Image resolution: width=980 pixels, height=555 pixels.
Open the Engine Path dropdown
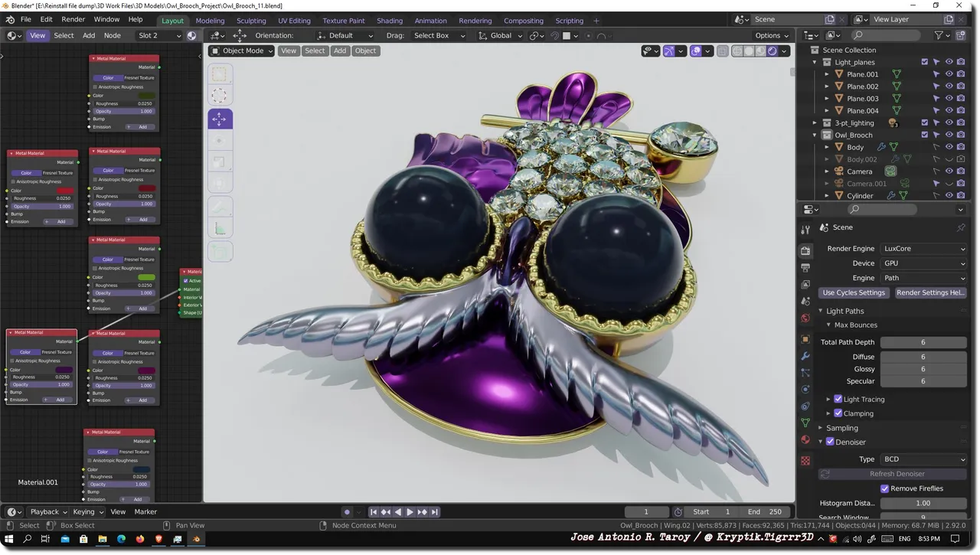tap(924, 278)
